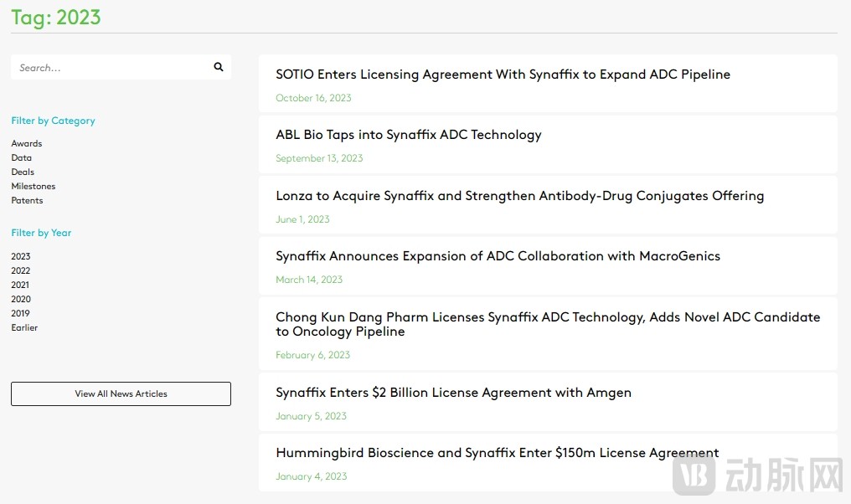
Task: Read Synaffix $2 Billion Amgen agreement article
Action: tap(453, 393)
